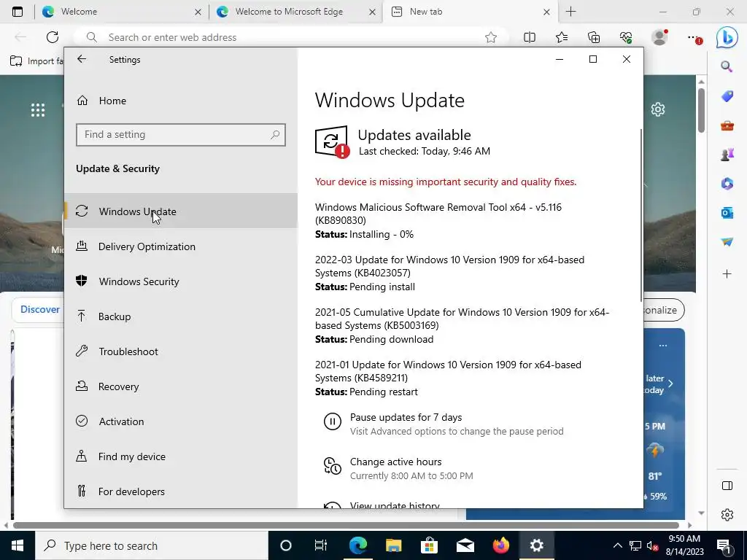Open the notification center icon

[724, 545]
